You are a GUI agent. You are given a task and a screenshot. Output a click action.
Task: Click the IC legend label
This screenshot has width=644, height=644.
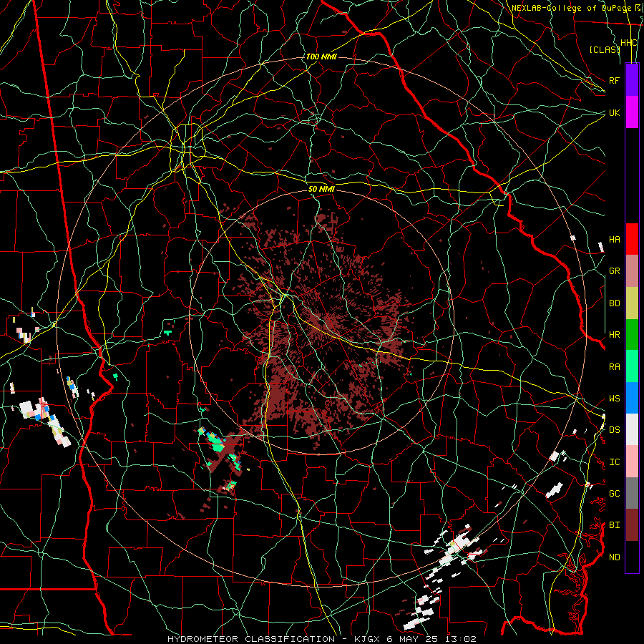(x=614, y=462)
